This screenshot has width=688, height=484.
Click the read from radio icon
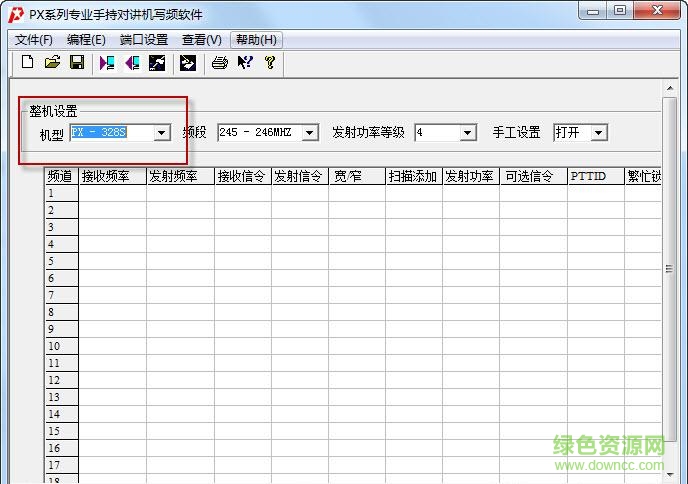click(107, 63)
